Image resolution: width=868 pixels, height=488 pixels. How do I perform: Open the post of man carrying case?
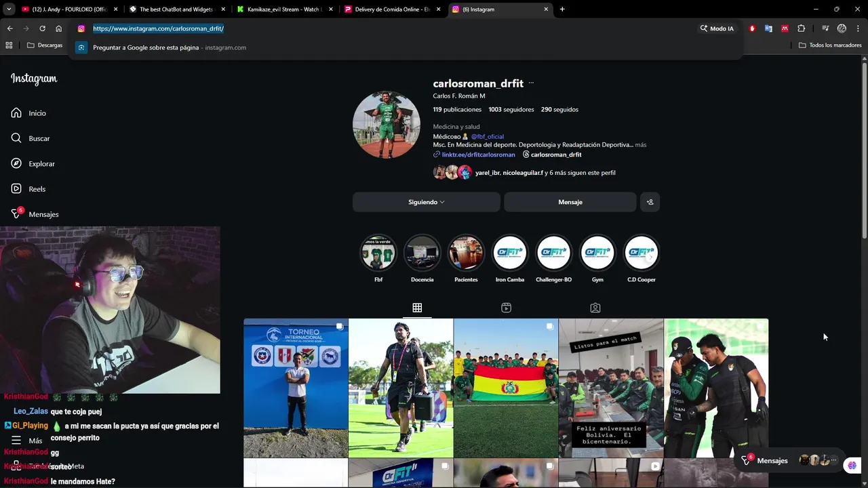401,388
